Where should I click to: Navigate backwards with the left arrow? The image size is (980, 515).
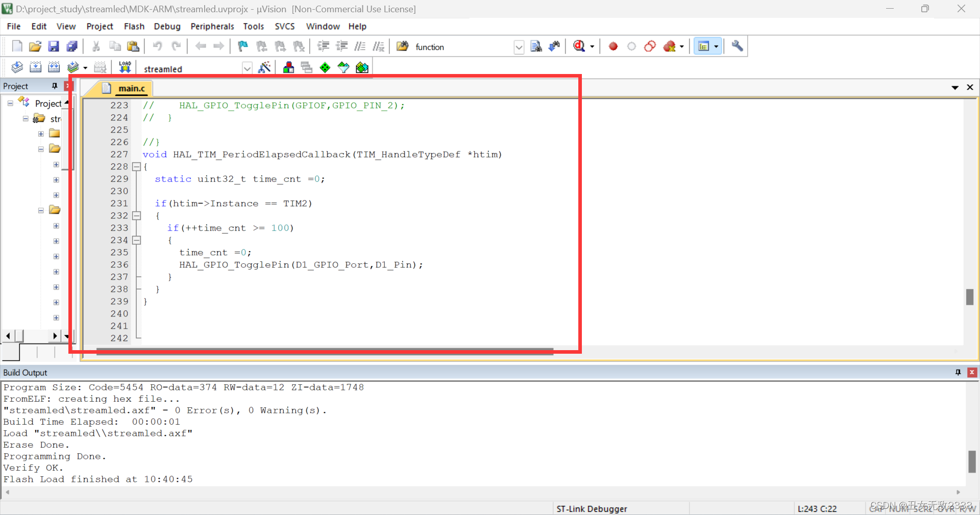pos(201,46)
